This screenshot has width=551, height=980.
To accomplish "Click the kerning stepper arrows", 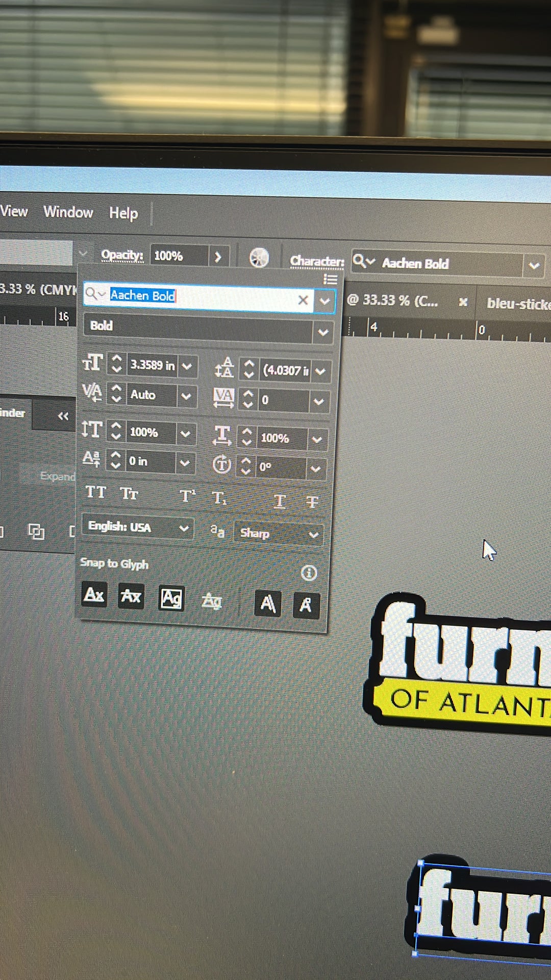I will tap(116, 393).
